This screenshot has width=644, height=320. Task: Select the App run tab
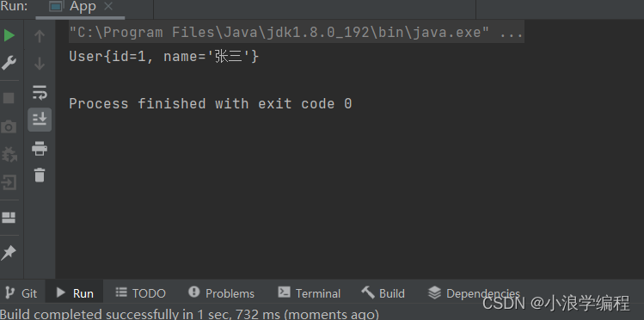point(80,7)
